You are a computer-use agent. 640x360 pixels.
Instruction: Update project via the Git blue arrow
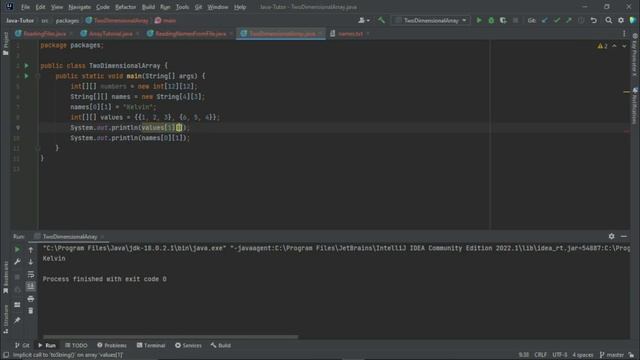coord(544,20)
